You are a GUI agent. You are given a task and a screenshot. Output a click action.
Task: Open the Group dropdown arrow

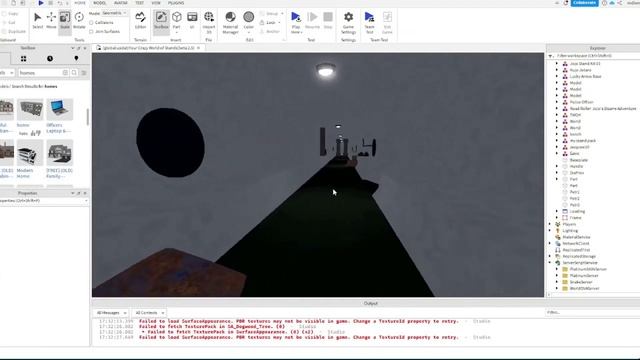282,13
